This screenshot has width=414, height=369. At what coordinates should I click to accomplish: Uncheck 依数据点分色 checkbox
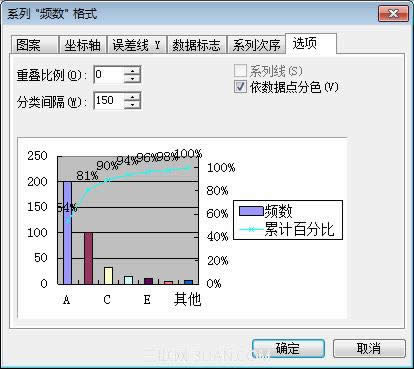[240, 87]
